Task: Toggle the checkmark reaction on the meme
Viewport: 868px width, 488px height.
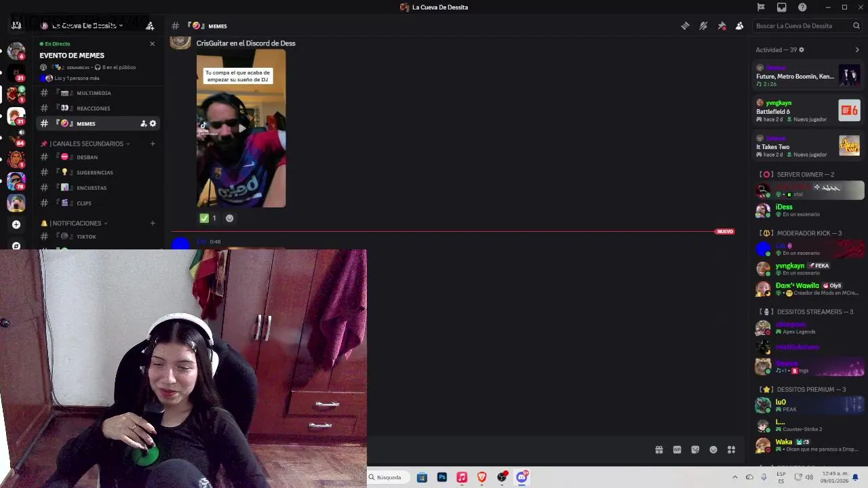Action: pos(208,218)
